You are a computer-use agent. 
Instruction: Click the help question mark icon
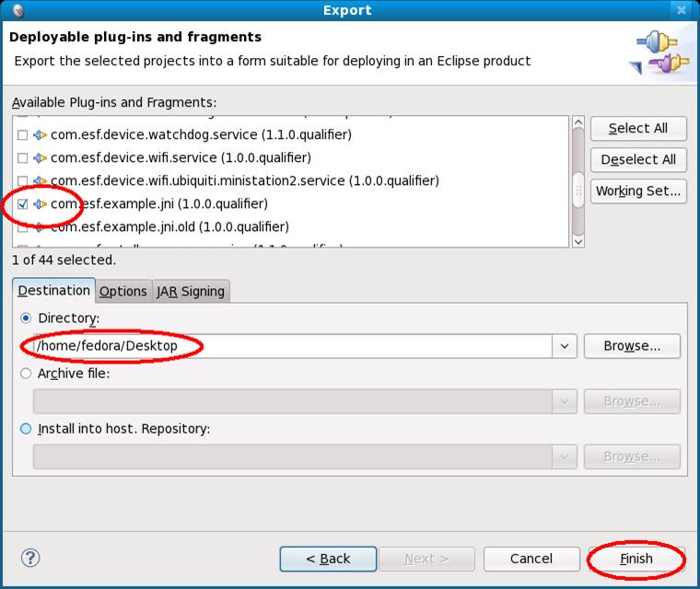point(30,558)
